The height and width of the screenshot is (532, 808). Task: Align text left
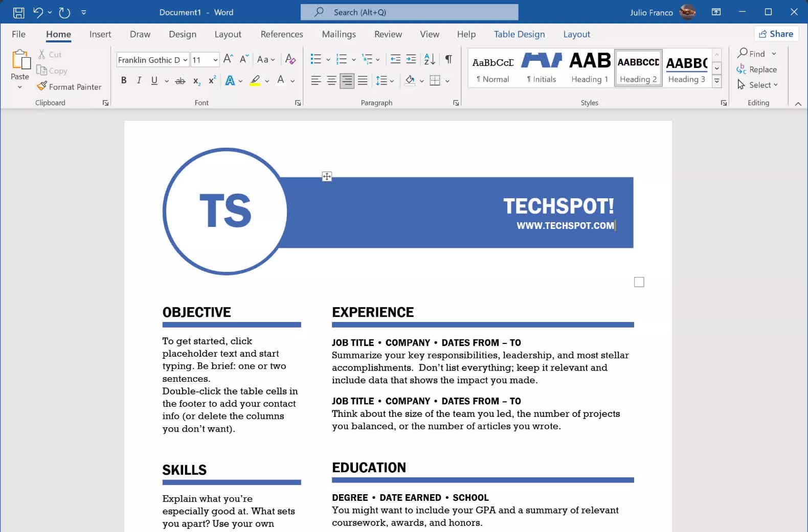coord(316,80)
